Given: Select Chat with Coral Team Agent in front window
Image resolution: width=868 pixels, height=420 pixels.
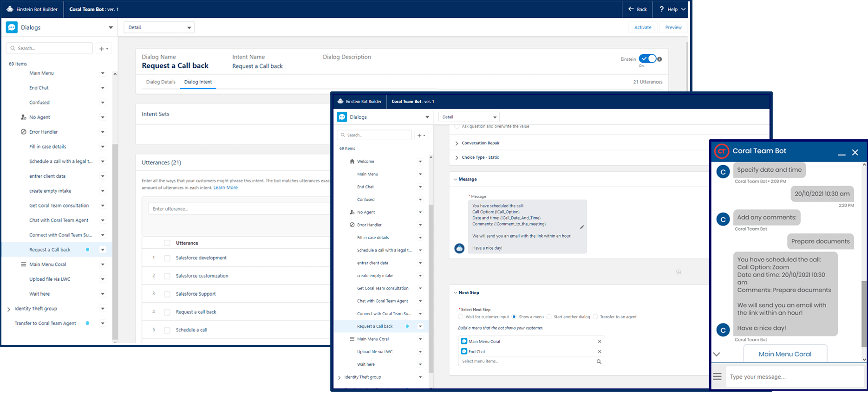Looking at the screenshot, I should tap(382, 301).
